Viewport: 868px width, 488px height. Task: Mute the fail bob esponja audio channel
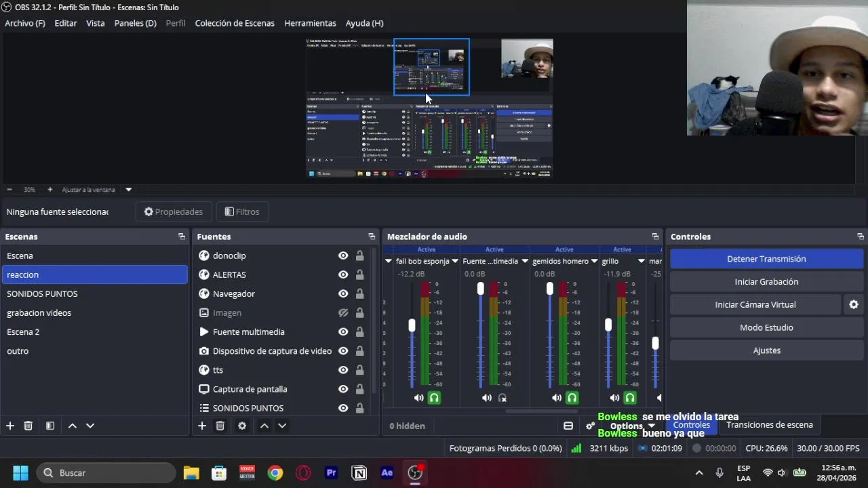point(418,398)
